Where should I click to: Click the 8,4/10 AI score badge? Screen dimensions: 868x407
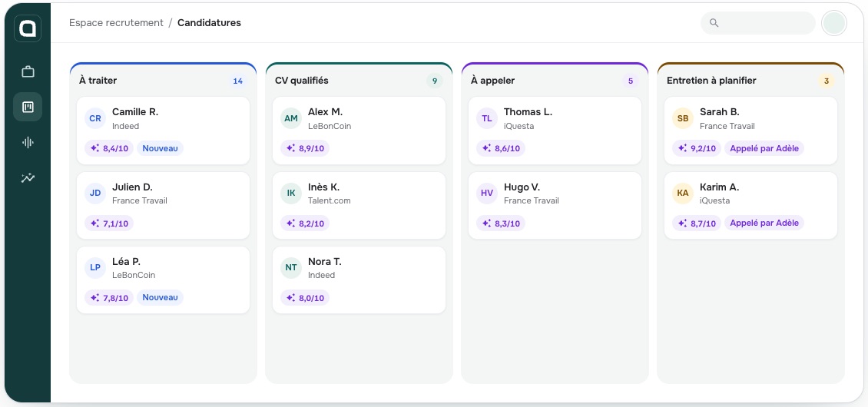[109, 148]
